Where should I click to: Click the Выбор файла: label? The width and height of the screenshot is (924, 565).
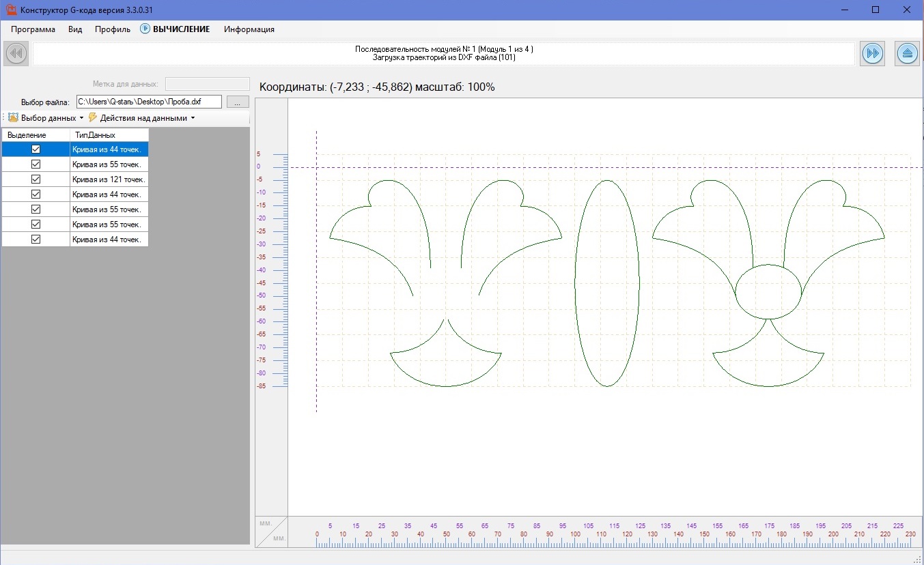click(45, 102)
